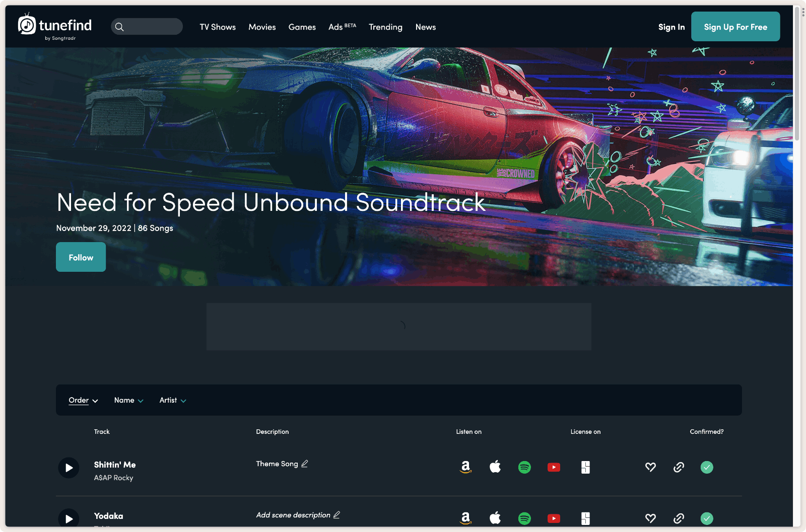This screenshot has width=806, height=532.
Task: Click the Track column header
Action: coord(102,432)
